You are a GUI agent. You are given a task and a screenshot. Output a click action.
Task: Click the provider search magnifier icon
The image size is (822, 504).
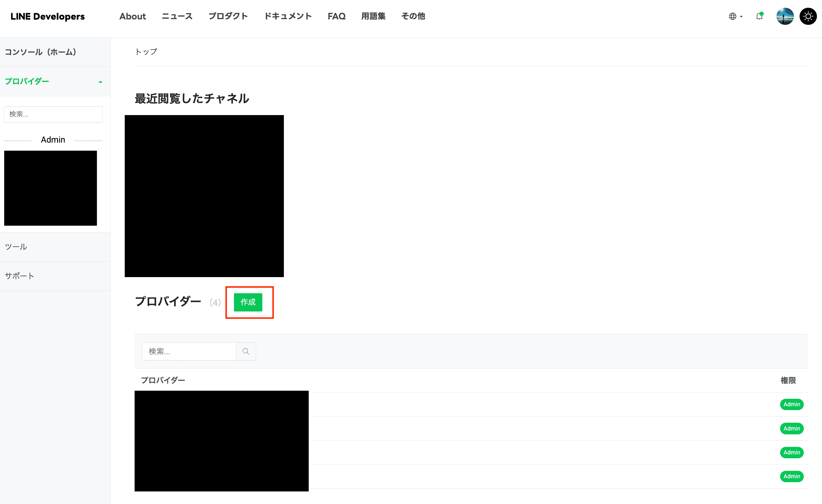click(246, 351)
